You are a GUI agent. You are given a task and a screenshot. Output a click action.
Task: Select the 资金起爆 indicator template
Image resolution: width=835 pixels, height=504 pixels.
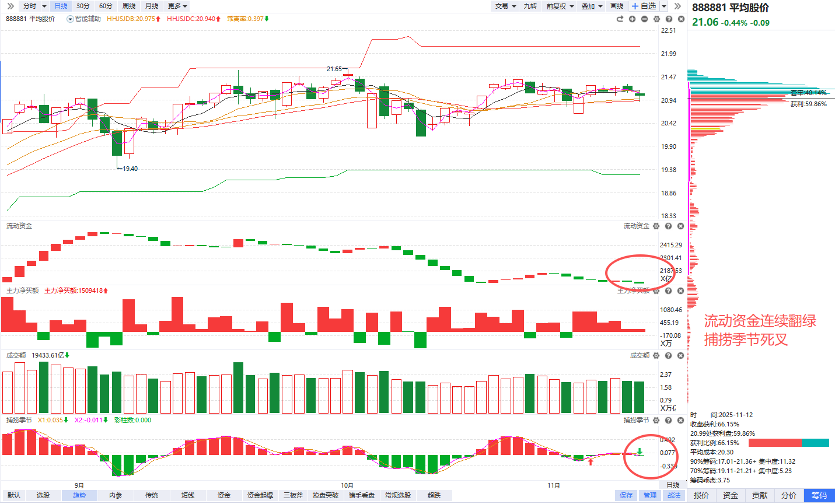pos(260,495)
